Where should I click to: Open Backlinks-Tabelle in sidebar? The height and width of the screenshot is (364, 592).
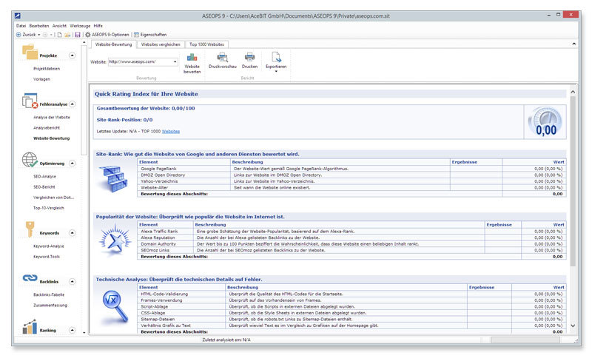49,295
